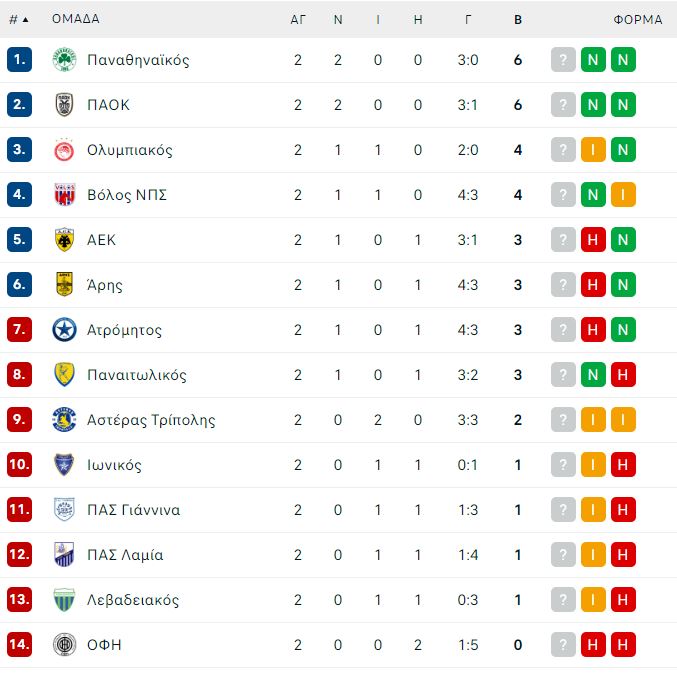Sort by the ΑΓ matches played header
The image size is (677, 676).
point(298,19)
